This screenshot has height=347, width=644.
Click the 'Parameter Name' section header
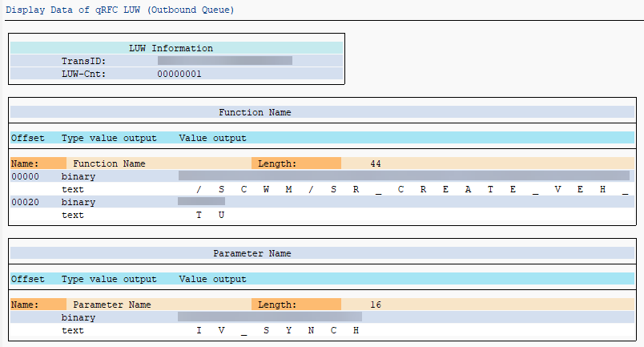pyautogui.click(x=252, y=253)
